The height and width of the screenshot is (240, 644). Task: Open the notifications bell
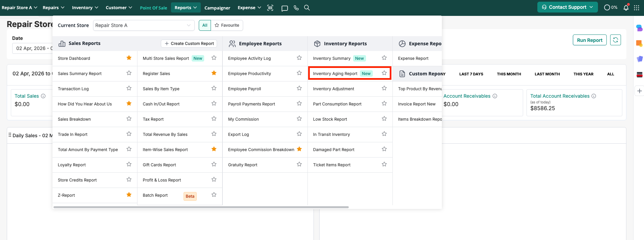coord(626,7)
